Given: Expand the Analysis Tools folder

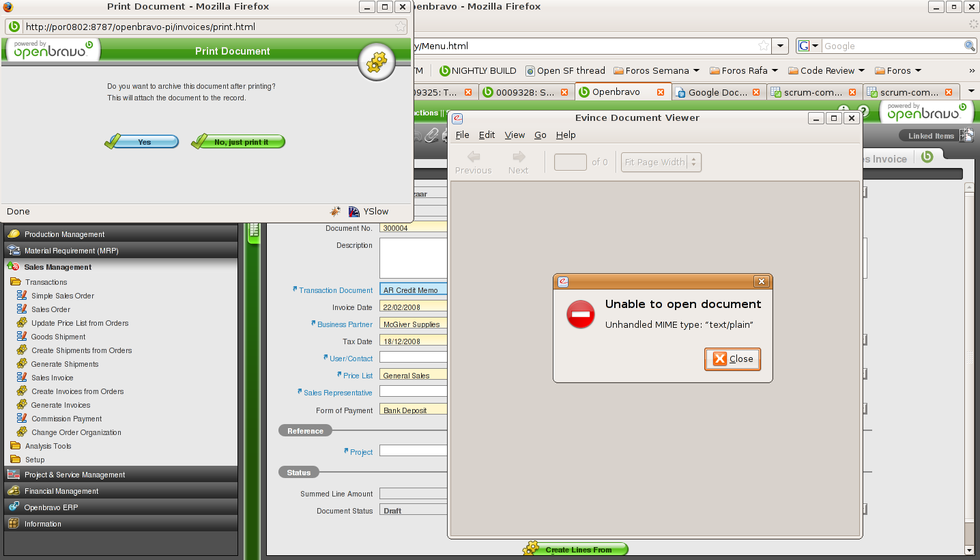Looking at the screenshot, I should pyautogui.click(x=16, y=446).
